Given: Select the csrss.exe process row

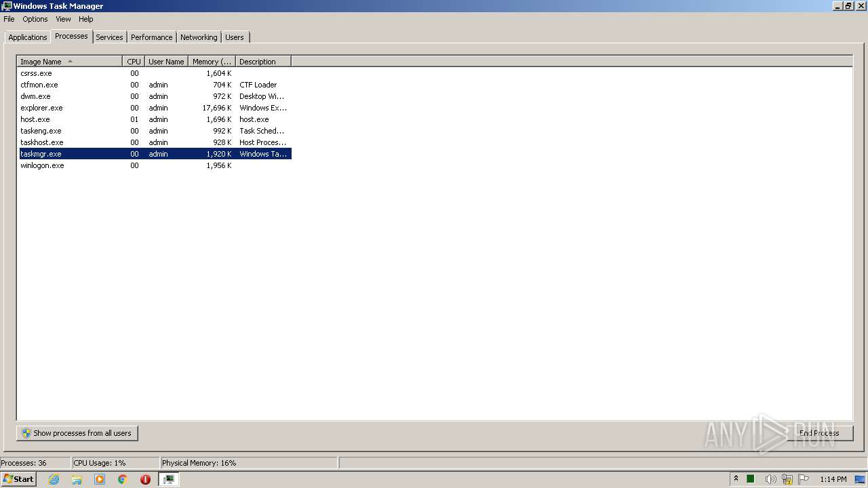Looking at the screenshot, I should [155, 73].
